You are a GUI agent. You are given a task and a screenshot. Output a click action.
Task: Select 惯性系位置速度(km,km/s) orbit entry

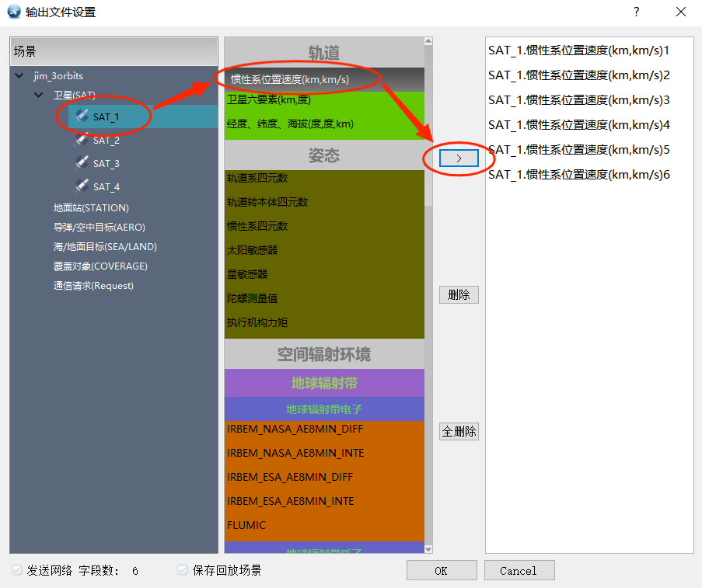tap(324, 79)
